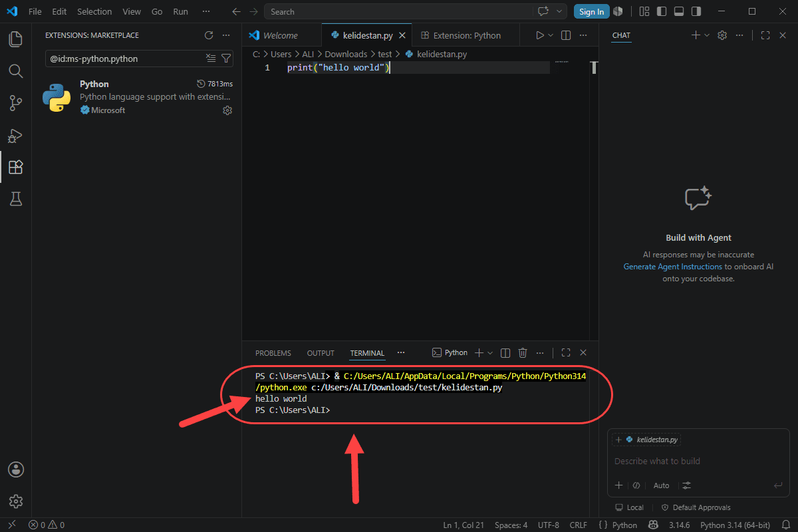The image size is (798, 532).
Task: Click the errors and warnings status counter
Action: point(47,525)
